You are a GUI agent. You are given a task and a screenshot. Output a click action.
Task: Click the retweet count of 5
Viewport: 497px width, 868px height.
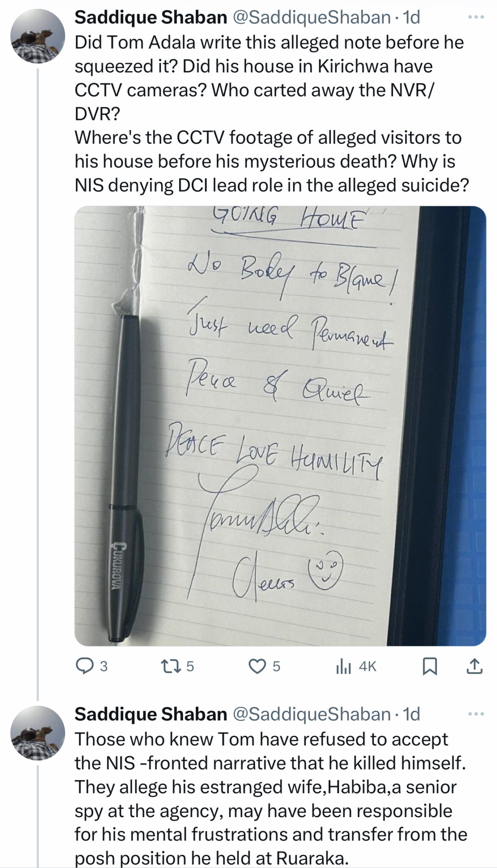(x=190, y=667)
